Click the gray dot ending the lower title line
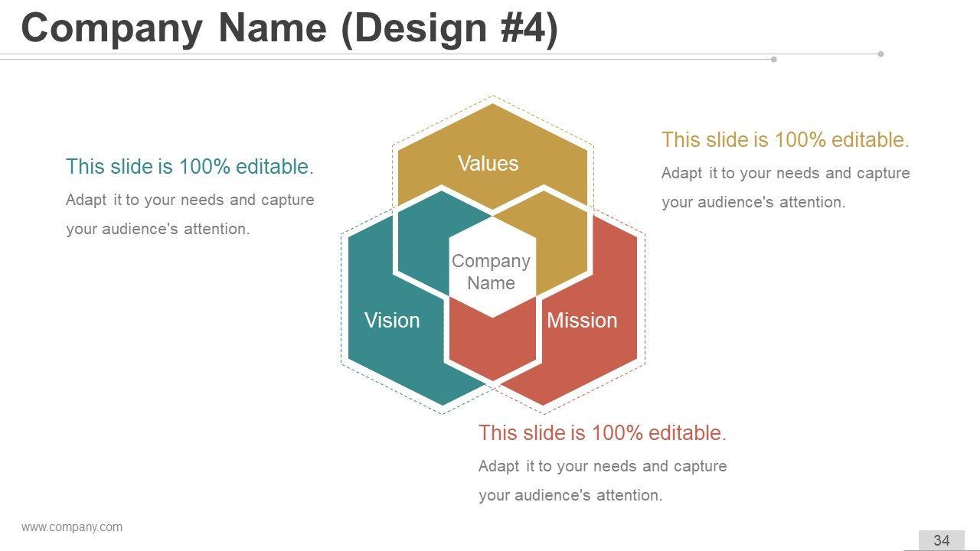Viewport: 980px width, 551px height. pos(774,59)
